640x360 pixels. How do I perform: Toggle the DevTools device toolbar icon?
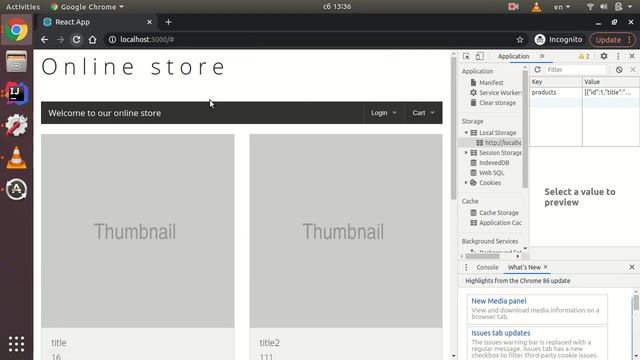tap(480, 56)
